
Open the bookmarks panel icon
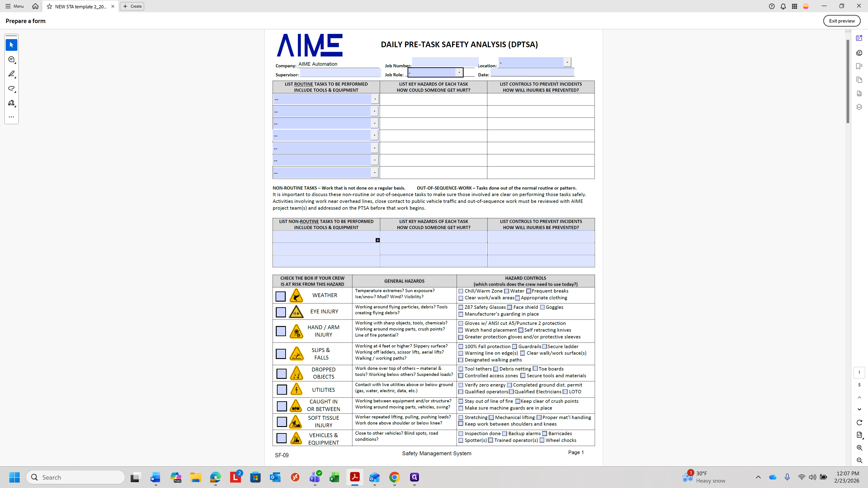point(859,66)
